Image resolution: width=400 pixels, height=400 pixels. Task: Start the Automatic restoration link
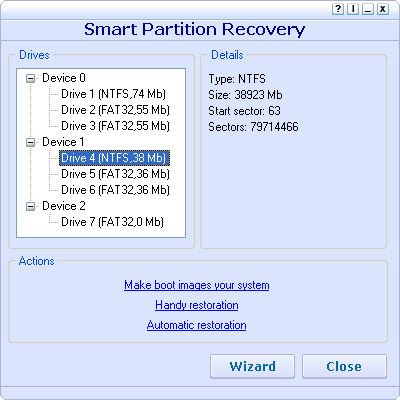[x=197, y=325]
